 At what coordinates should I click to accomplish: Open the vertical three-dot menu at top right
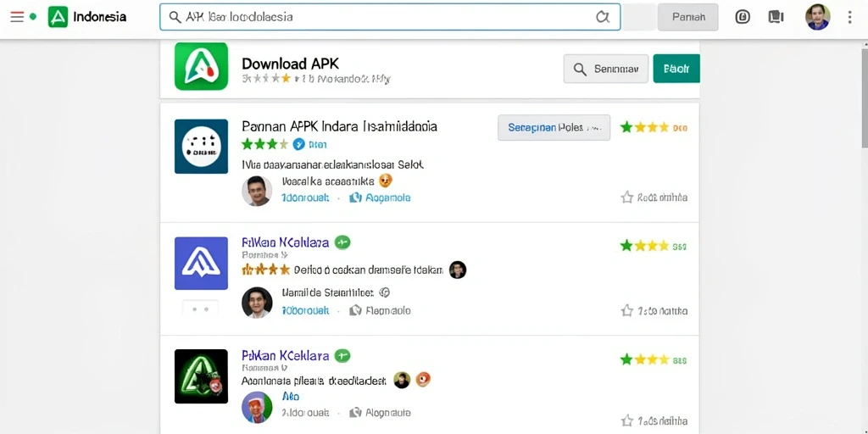pyautogui.click(x=849, y=17)
